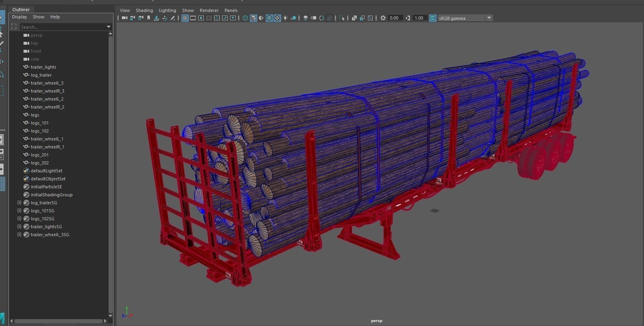Open the viewport Lighting menu

(x=167, y=10)
